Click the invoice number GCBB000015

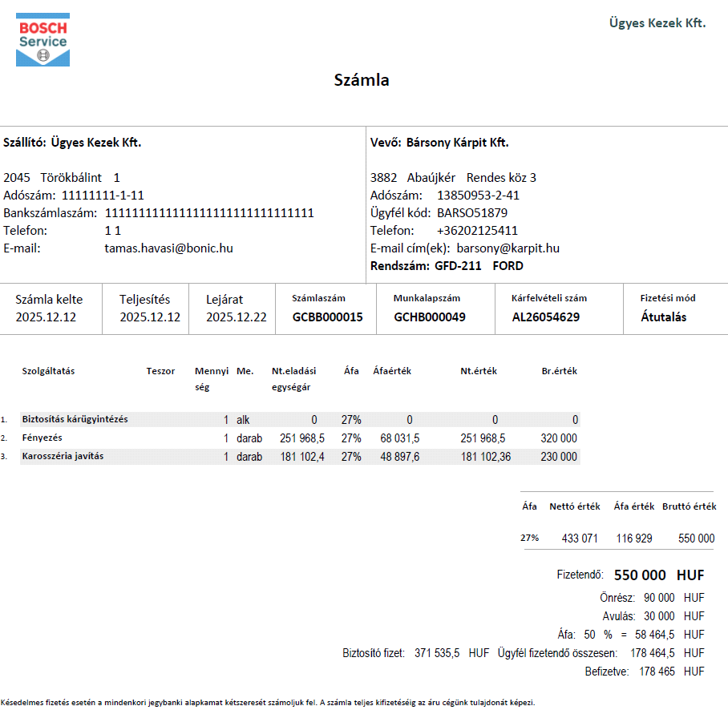click(327, 317)
